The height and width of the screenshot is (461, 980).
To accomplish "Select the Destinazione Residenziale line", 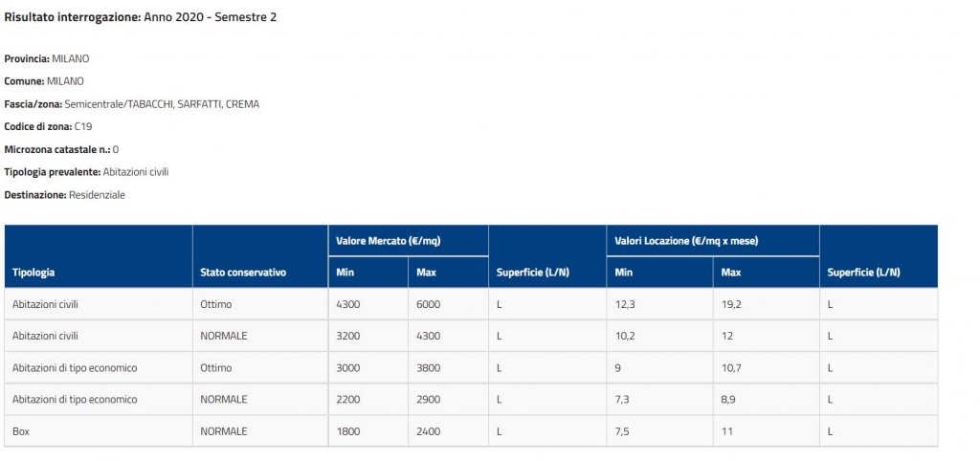I will [64, 195].
